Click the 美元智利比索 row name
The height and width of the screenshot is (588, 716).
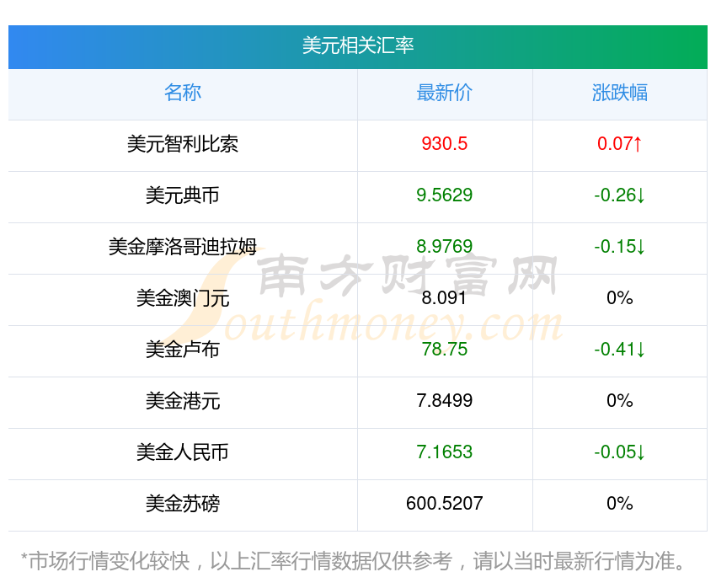coord(183,144)
